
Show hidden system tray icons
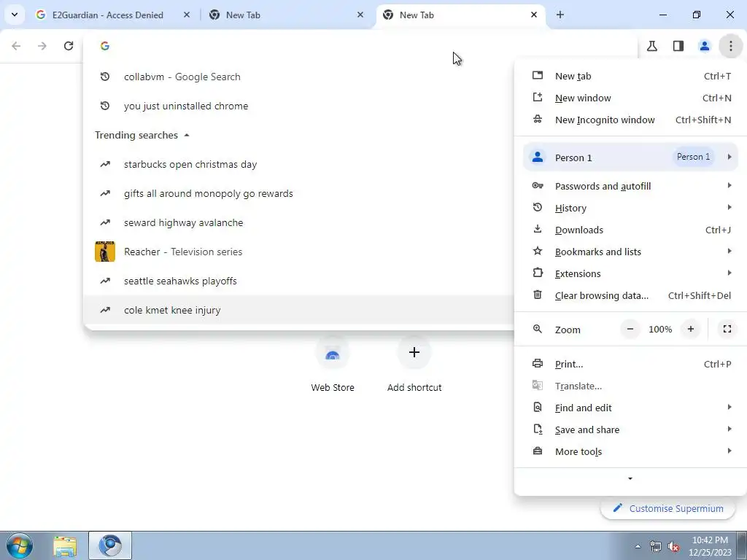638,546
